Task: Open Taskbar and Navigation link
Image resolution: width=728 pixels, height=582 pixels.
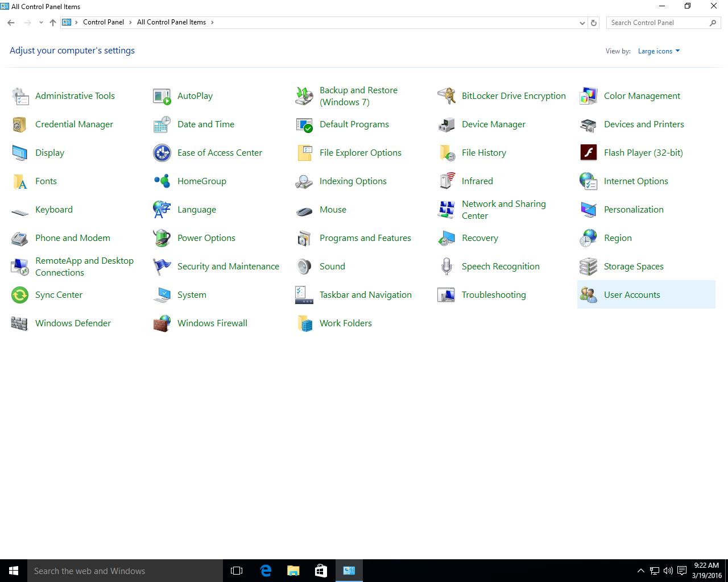Action: coord(366,295)
